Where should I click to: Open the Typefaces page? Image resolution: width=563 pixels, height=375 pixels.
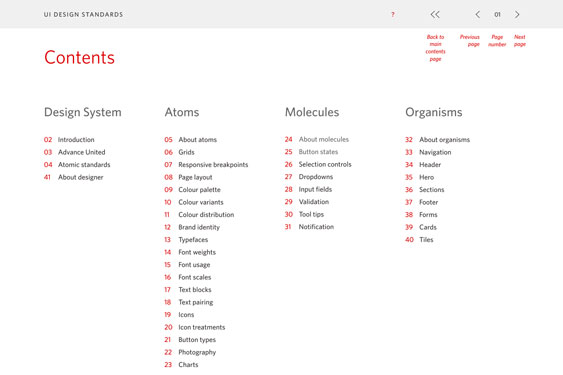click(x=186, y=240)
